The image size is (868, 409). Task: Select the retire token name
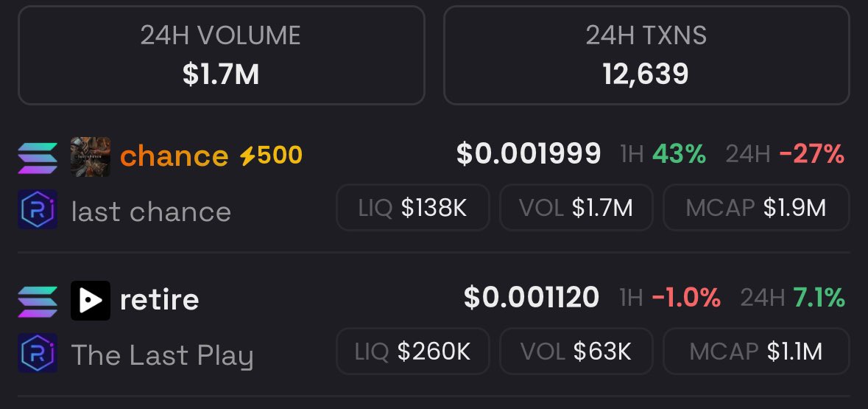[160, 300]
